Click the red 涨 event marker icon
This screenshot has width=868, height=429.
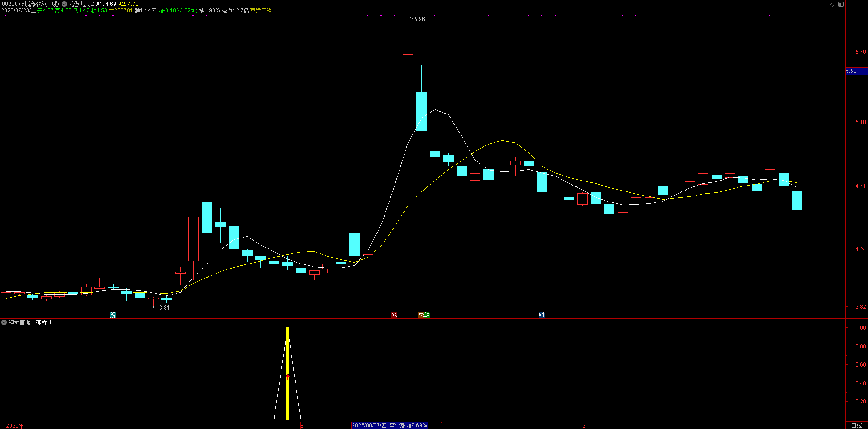[394, 315]
